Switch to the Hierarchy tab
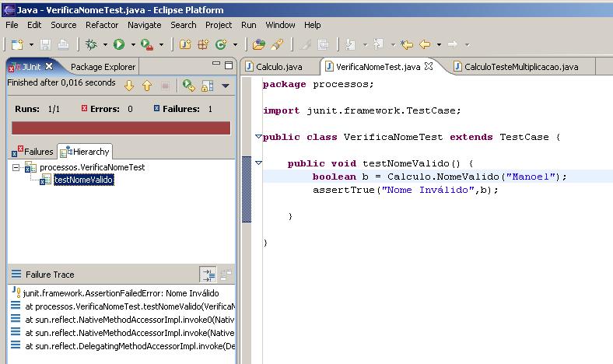613x364 pixels. 85,152
